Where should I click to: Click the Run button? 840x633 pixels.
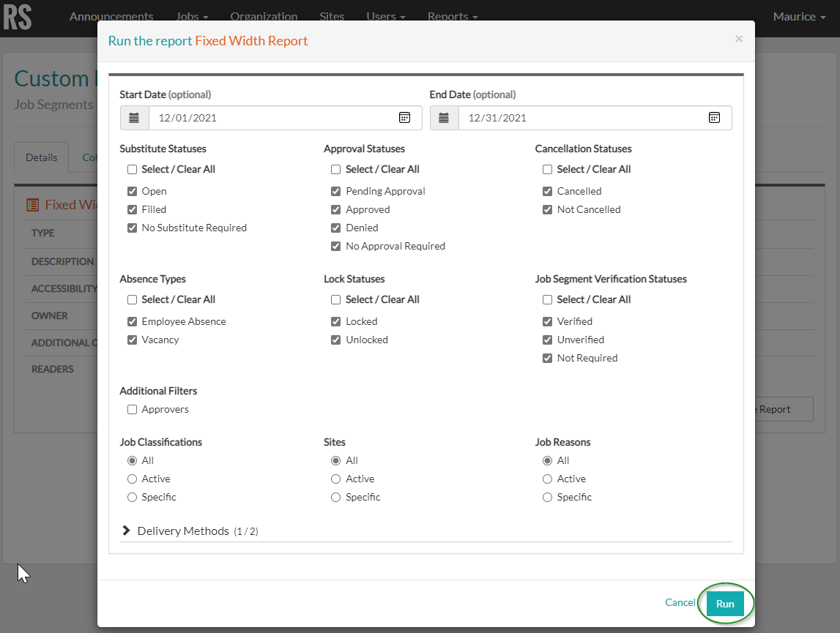pos(725,603)
